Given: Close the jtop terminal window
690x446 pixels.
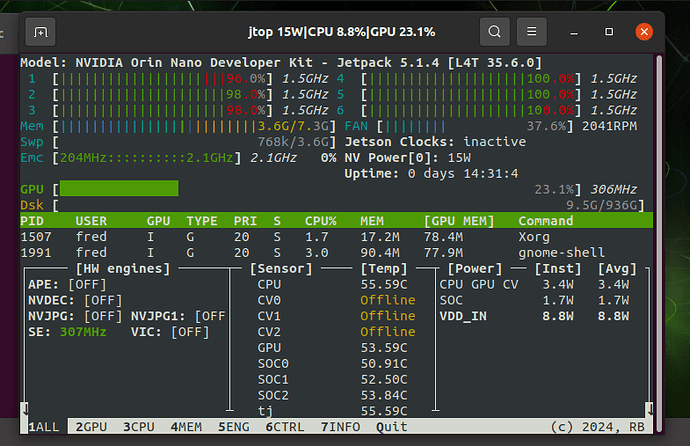Looking at the screenshot, I should (644, 32).
